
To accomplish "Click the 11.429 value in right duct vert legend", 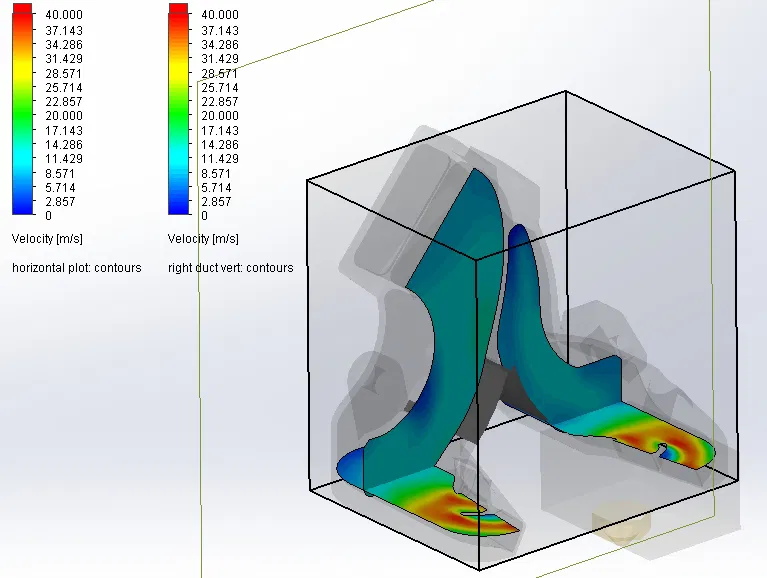I will [220, 159].
